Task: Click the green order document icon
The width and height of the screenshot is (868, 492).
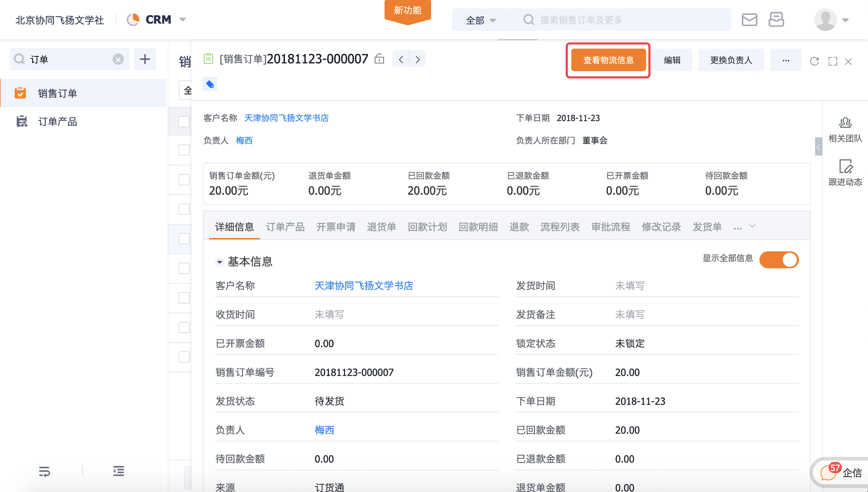Action: tap(208, 58)
